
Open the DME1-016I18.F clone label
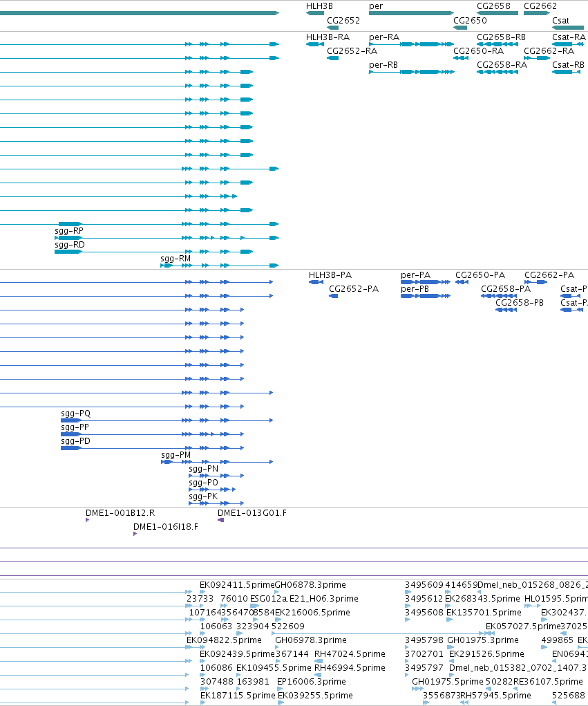click(166, 527)
